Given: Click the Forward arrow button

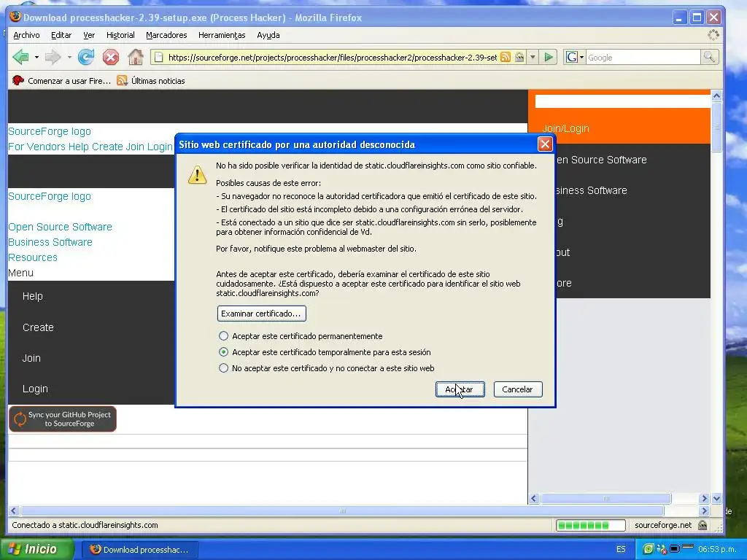Looking at the screenshot, I should tap(53, 57).
